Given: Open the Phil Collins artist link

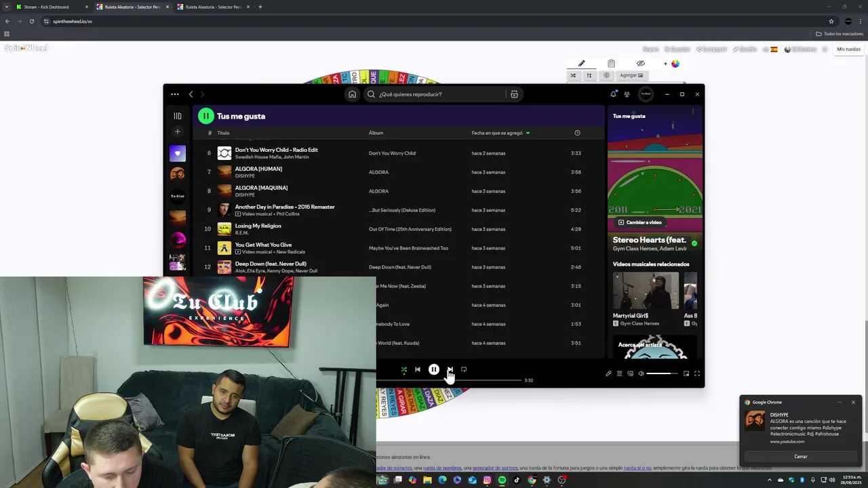Looking at the screenshot, I should click(x=287, y=214).
